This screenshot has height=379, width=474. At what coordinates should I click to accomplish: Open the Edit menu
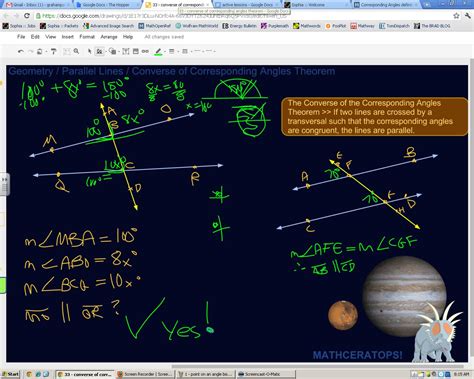click(x=35, y=37)
